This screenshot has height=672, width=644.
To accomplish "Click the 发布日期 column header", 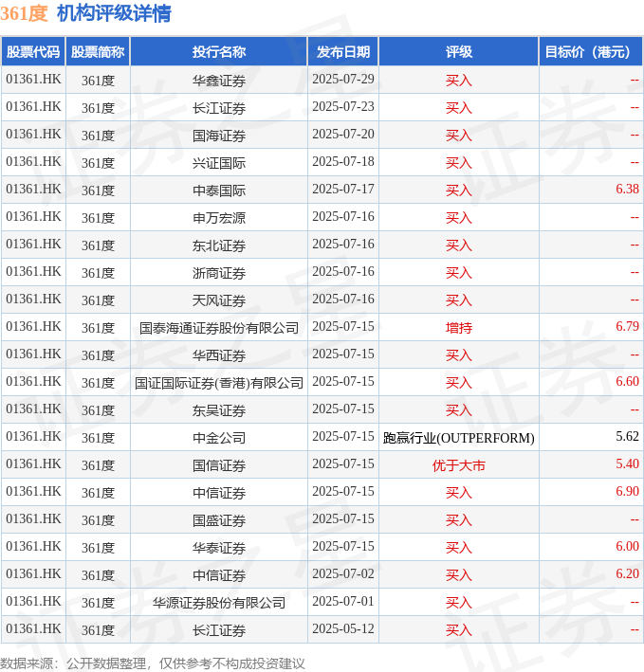I will click(343, 52).
